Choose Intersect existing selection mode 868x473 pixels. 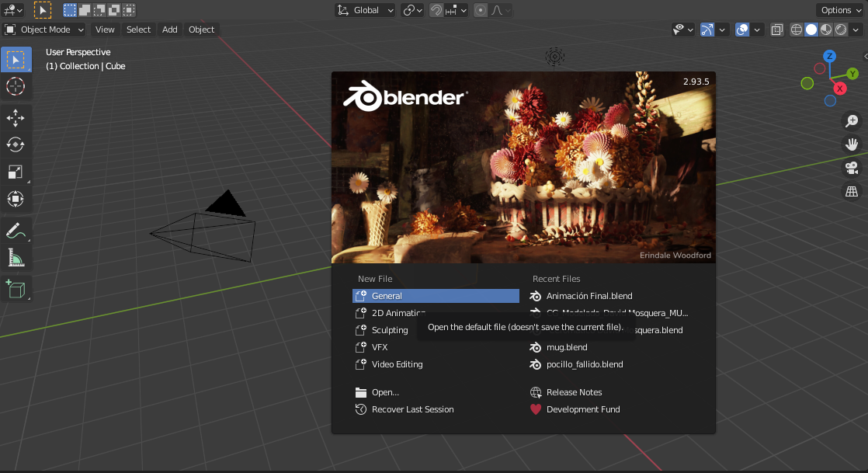(x=129, y=10)
